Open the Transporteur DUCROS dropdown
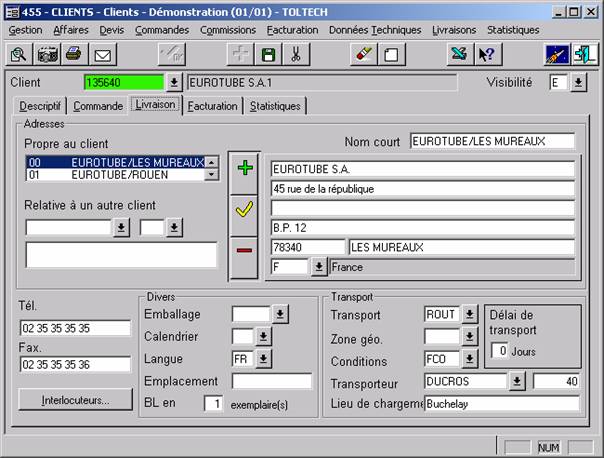 [x=517, y=381]
